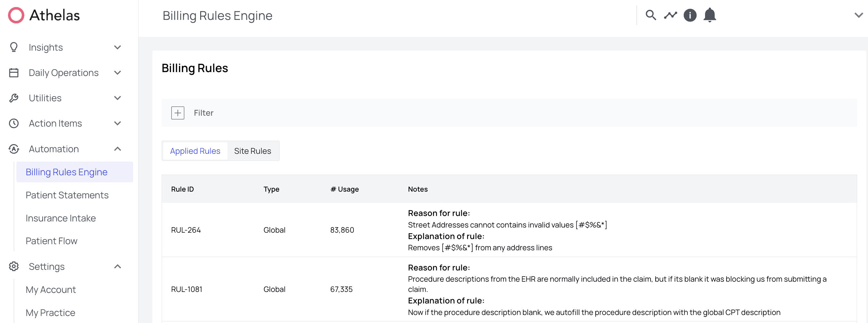This screenshot has height=323, width=868.
Task: Click the Settings gear icon
Action: (x=14, y=267)
